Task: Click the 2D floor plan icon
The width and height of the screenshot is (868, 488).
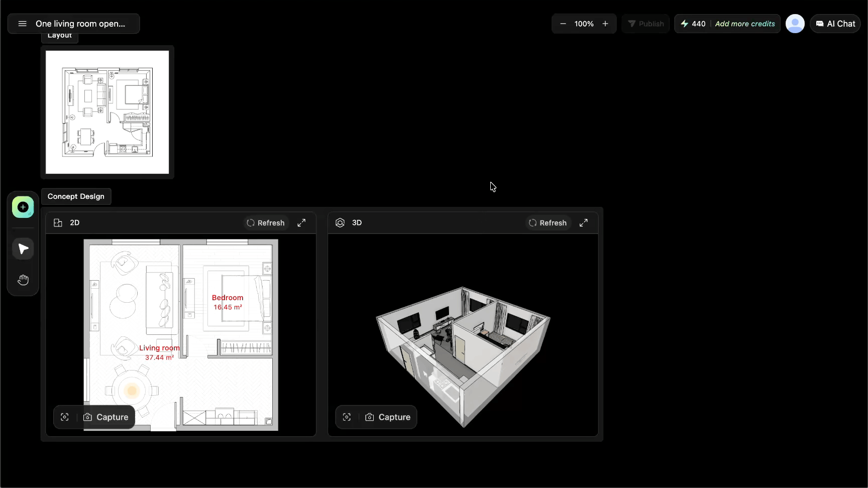Action: [x=58, y=222]
